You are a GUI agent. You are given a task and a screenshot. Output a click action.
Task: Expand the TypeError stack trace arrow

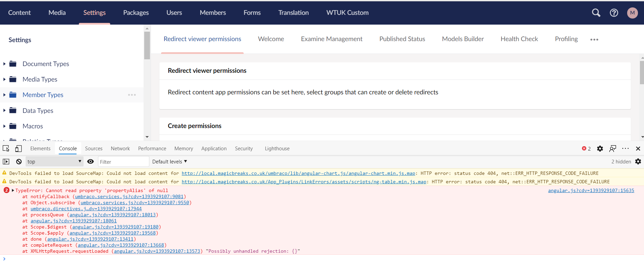pyautogui.click(x=13, y=191)
